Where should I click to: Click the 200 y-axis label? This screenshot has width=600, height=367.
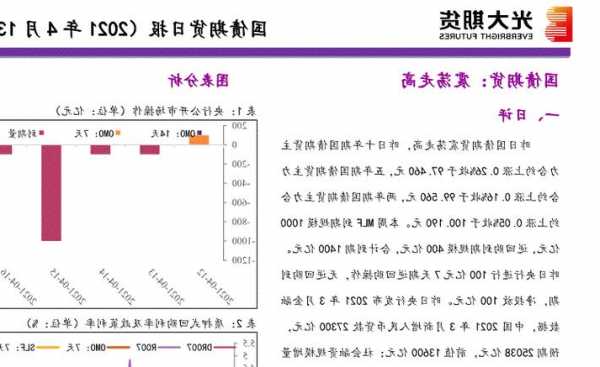[x=240, y=126]
